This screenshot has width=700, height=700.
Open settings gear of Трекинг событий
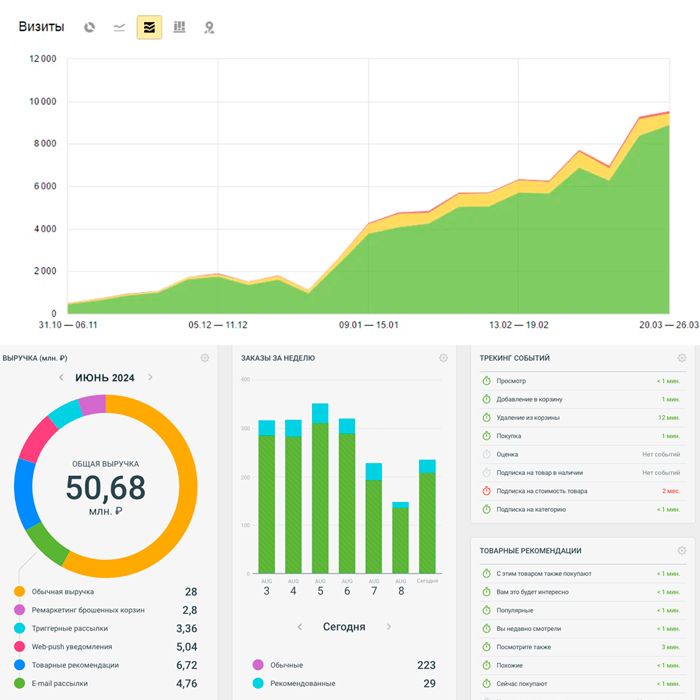pyautogui.click(x=682, y=358)
